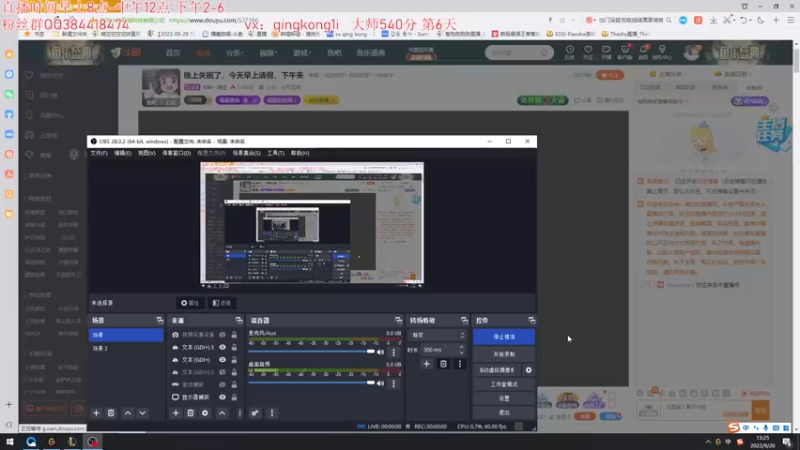The width and height of the screenshot is (800, 450).
Task: Open the 视图(V) menu in OBS
Action: 146,153
